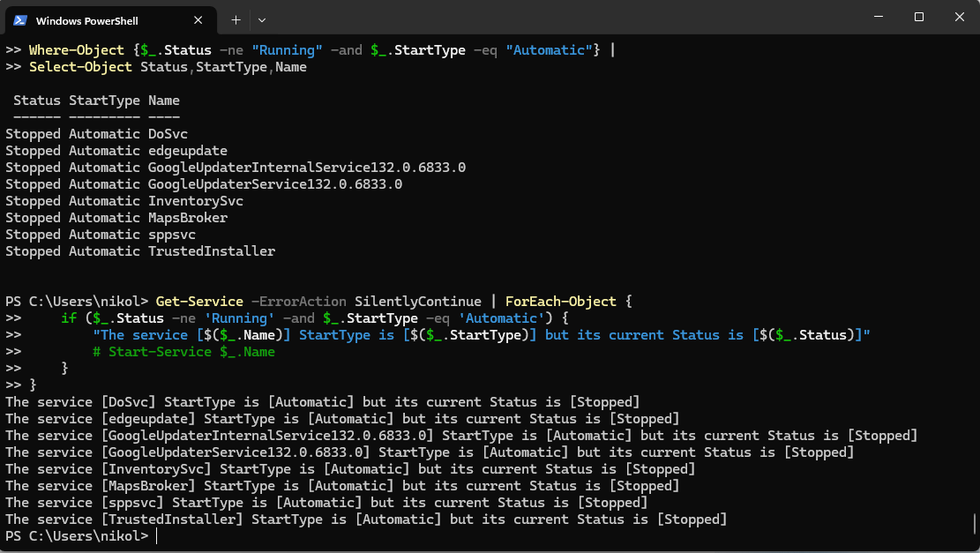Click the output line for [DoSvc]

(323, 402)
